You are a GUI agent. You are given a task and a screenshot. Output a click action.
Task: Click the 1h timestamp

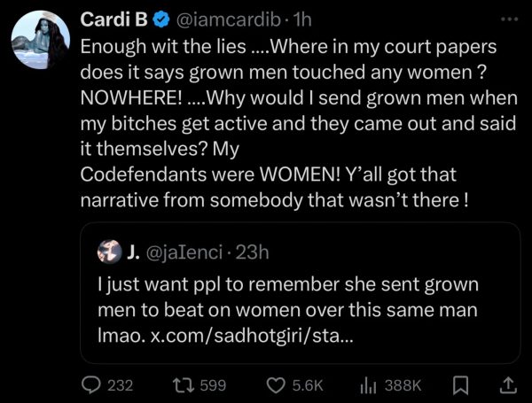tap(302, 19)
